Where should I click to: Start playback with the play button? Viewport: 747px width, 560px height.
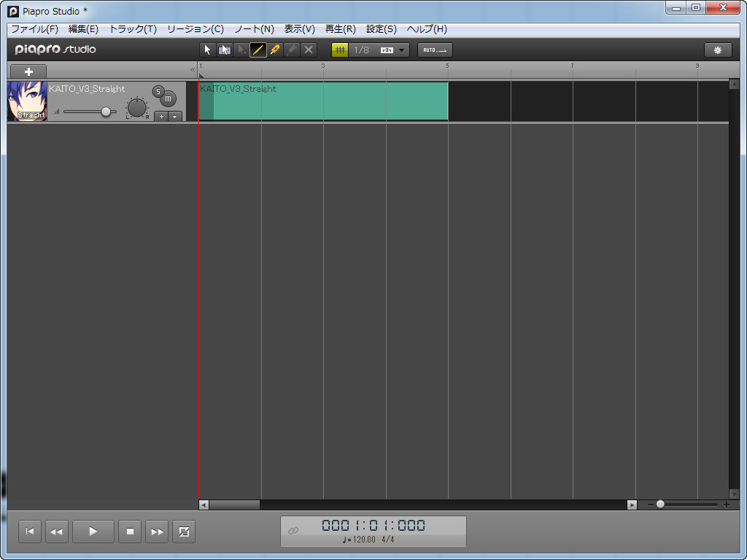[93, 532]
